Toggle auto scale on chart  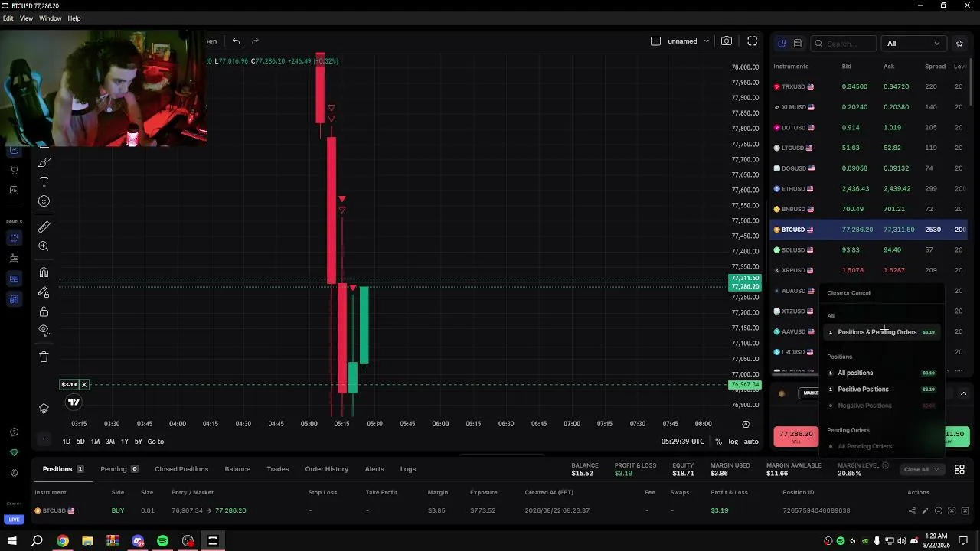751,442
